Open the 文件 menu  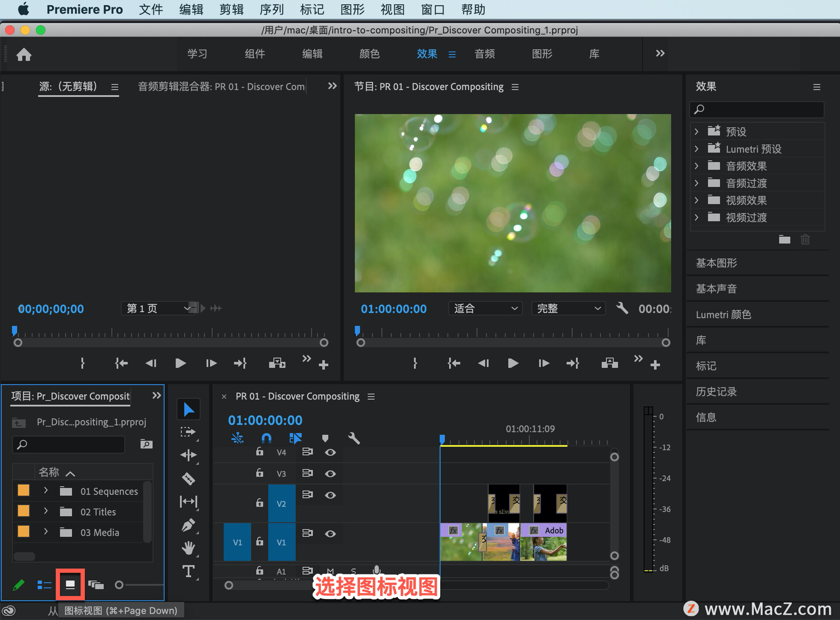151,9
